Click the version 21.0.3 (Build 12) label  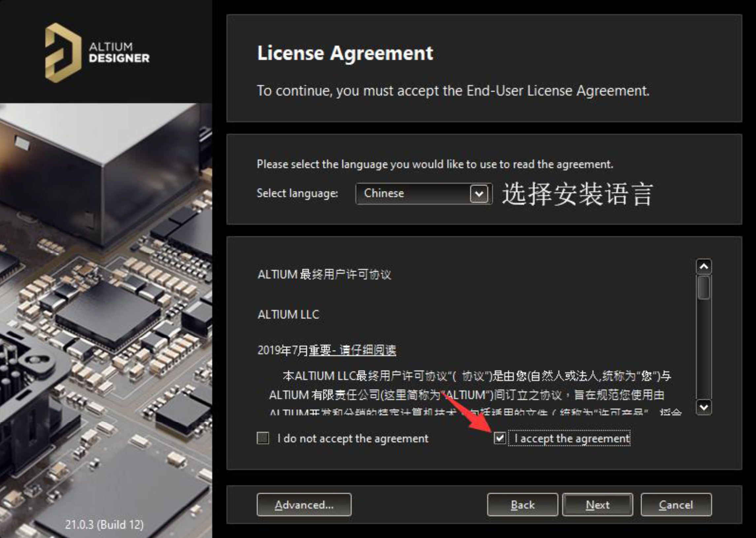point(104,524)
